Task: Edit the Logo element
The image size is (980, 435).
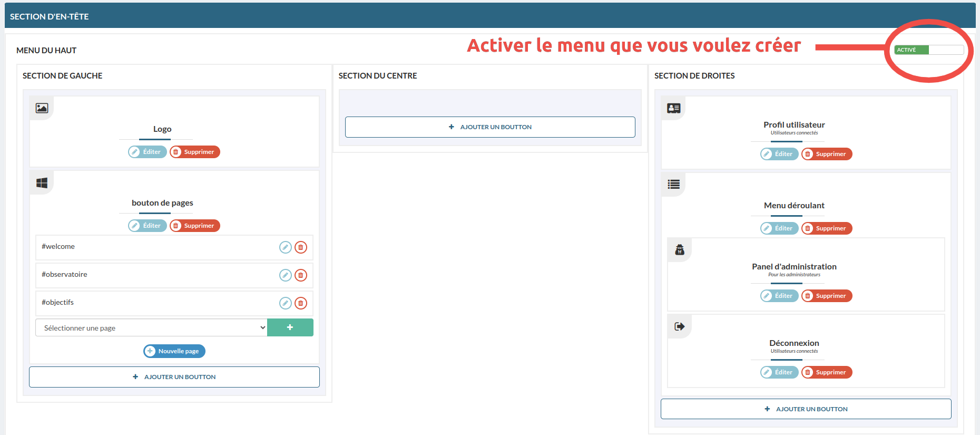Action: (x=147, y=152)
